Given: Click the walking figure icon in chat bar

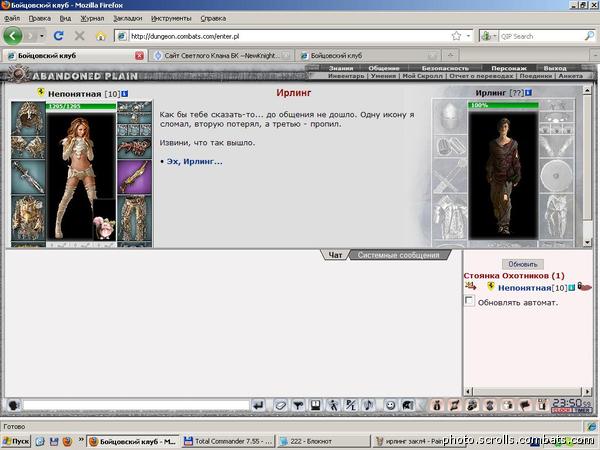Looking at the screenshot, I should [333, 405].
